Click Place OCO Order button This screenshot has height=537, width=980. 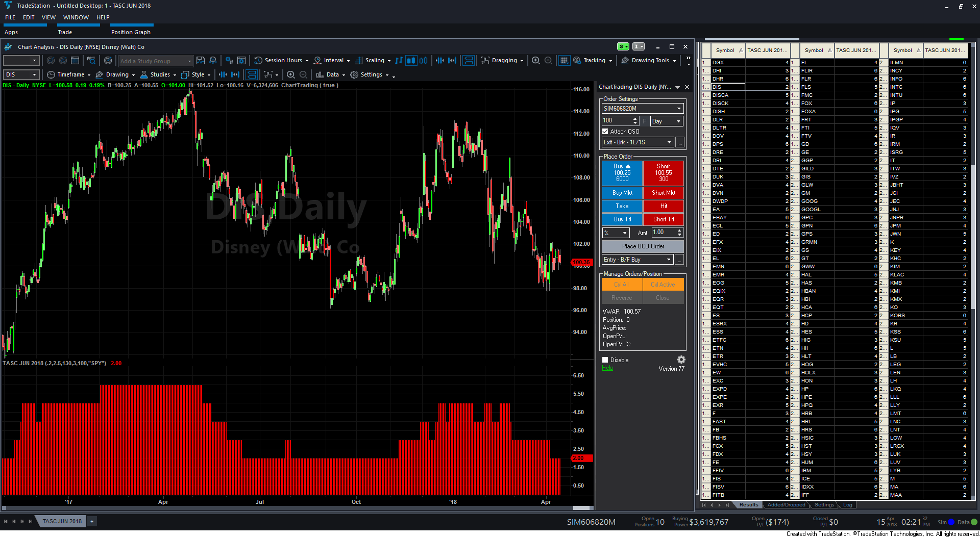tap(643, 246)
